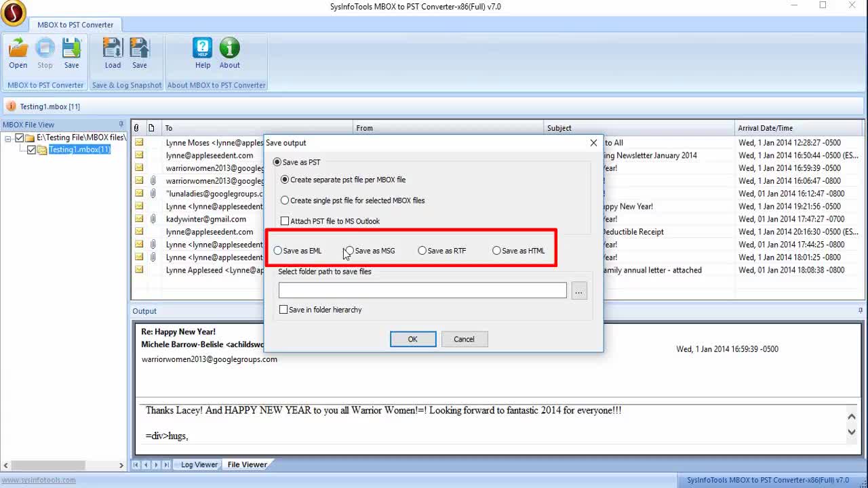
Task: Select Create single pst file for selected MBOX files
Action: coord(285,201)
